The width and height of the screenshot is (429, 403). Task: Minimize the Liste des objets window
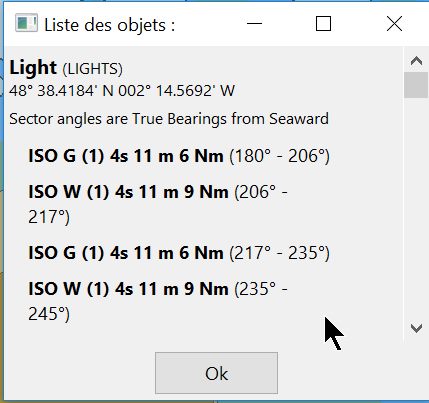[254, 24]
